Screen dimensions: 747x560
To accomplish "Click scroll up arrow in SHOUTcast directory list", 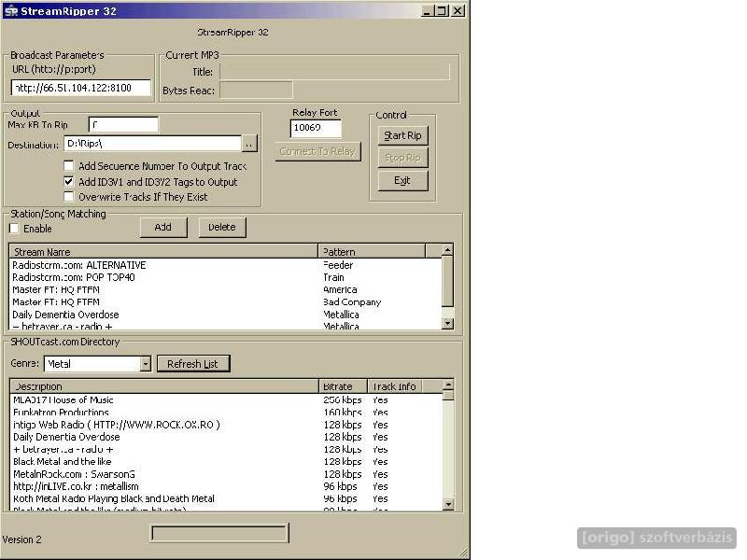I will pyautogui.click(x=448, y=385).
